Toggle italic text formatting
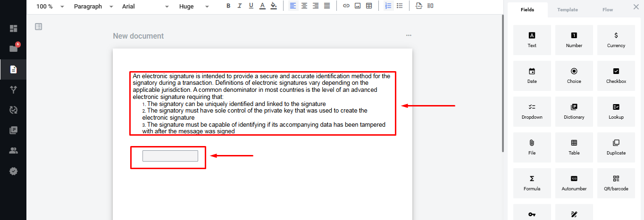This screenshot has width=644, height=220. click(240, 6)
